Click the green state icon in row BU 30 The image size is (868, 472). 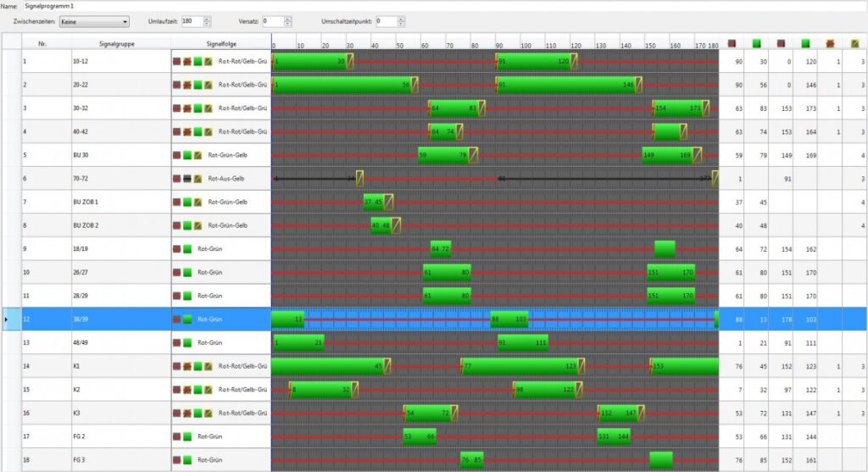pos(187,155)
